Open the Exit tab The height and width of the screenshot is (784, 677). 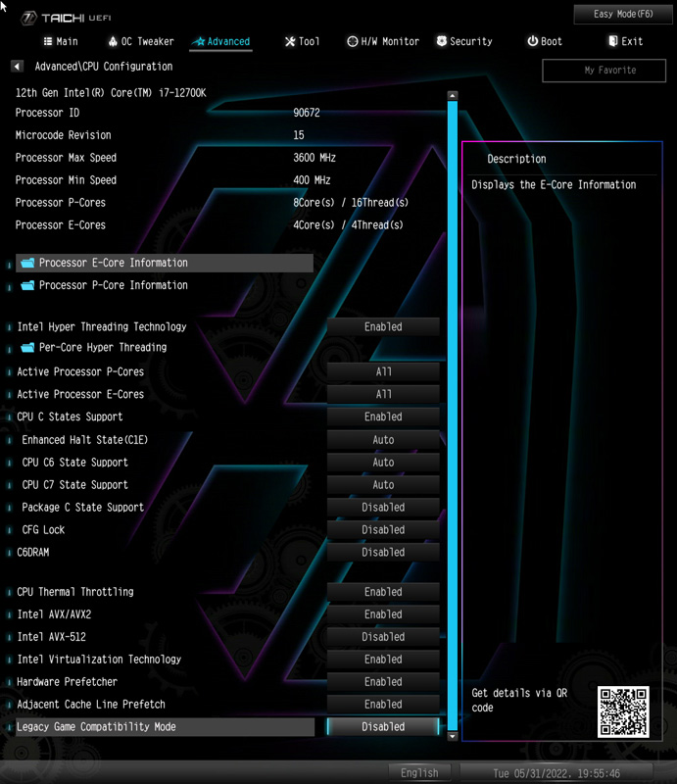click(x=626, y=41)
